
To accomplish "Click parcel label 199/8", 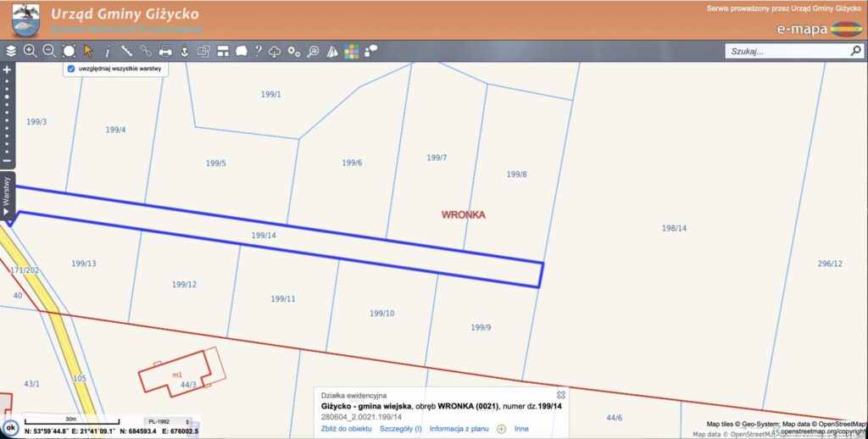I will point(516,175).
